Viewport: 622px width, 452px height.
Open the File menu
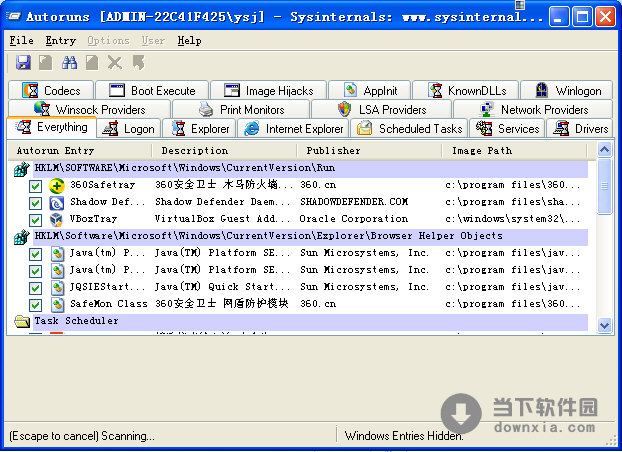tap(21, 40)
